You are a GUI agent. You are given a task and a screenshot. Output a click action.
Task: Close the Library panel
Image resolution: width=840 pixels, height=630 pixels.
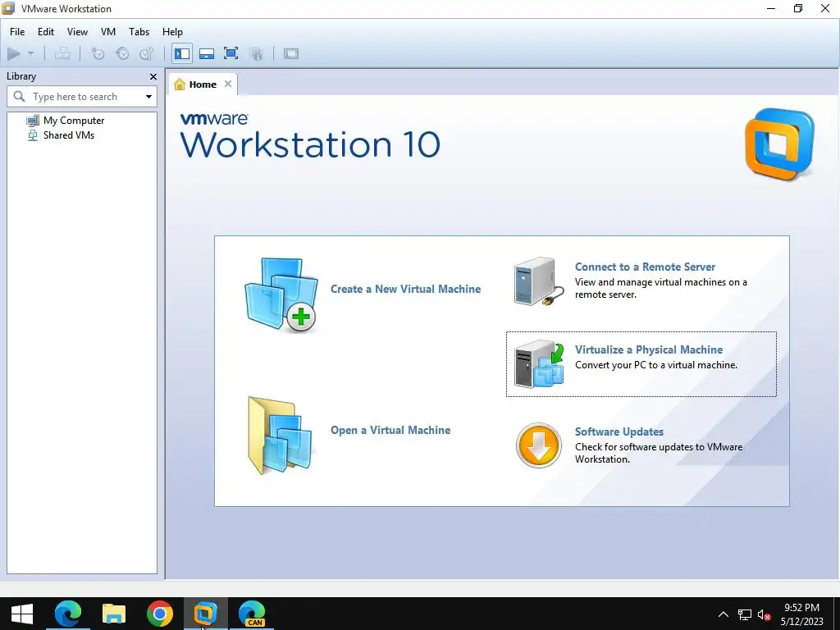pos(153,76)
